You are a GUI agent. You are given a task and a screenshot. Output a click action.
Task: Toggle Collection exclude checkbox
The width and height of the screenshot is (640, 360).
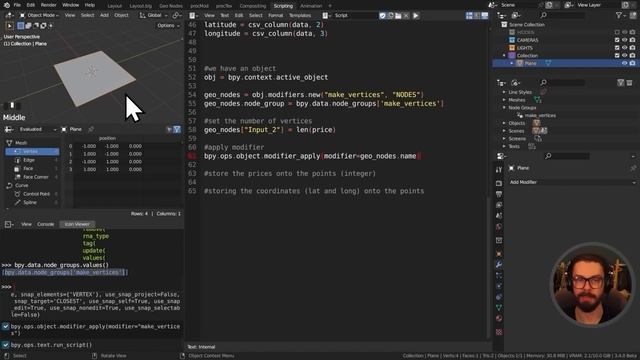(x=617, y=56)
